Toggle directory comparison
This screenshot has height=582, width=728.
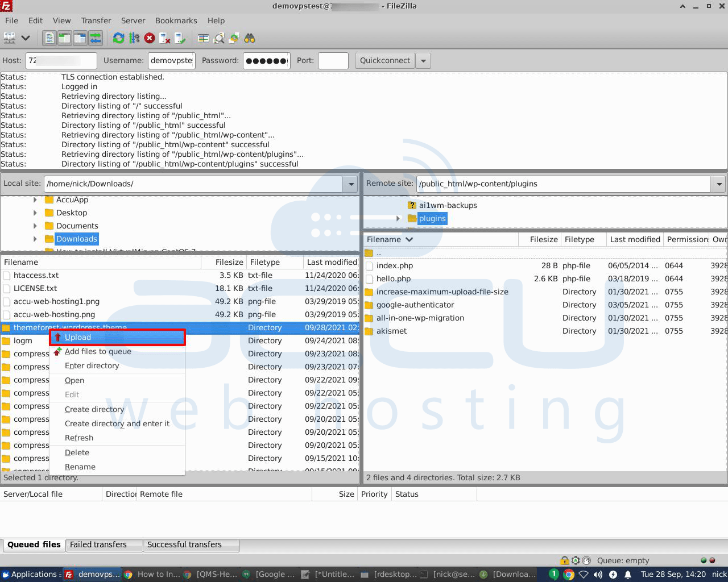pos(219,38)
